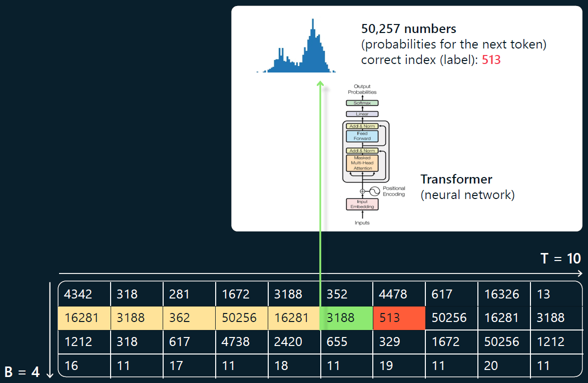Viewport: 588px width, 383px height.
Task: Select the red highlighted 513 cell
Action: tap(399, 318)
